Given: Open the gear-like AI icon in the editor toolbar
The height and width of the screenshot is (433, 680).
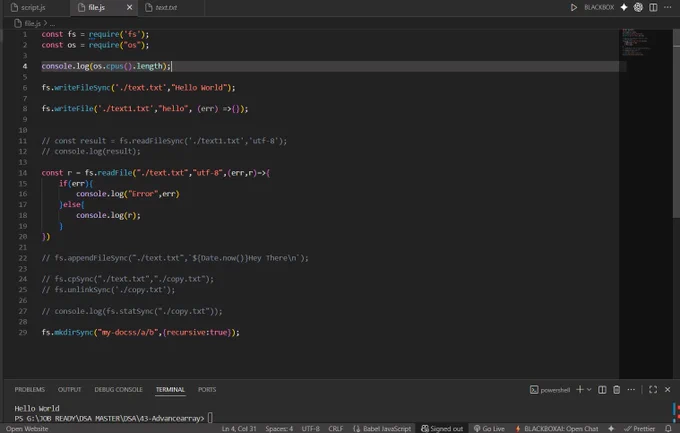Looking at the screenshot, I should pos(638,7).
